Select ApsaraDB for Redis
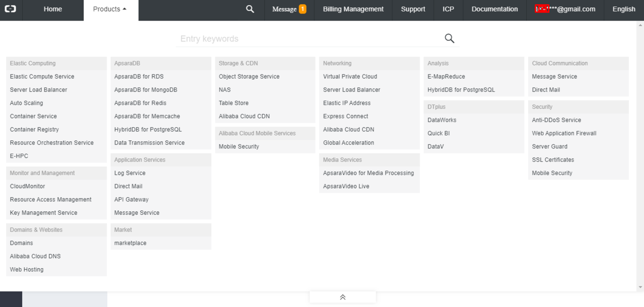The width and height of the screenshot is (644, 307). click(140, 103)
